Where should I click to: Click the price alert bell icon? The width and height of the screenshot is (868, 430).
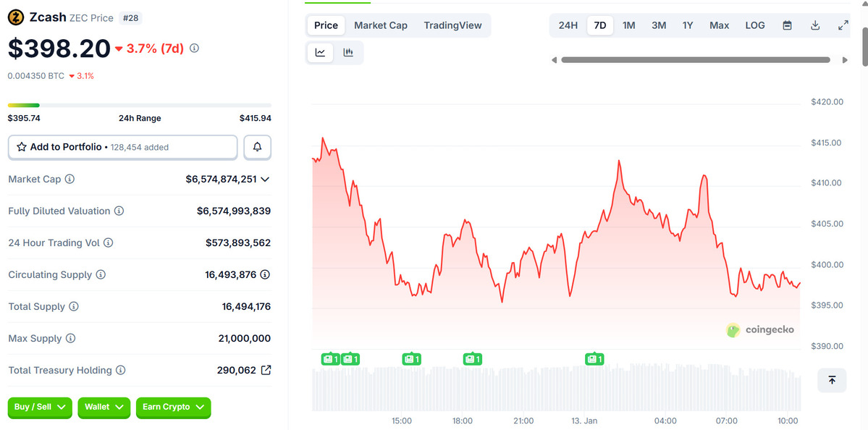(x=257, y=147)
